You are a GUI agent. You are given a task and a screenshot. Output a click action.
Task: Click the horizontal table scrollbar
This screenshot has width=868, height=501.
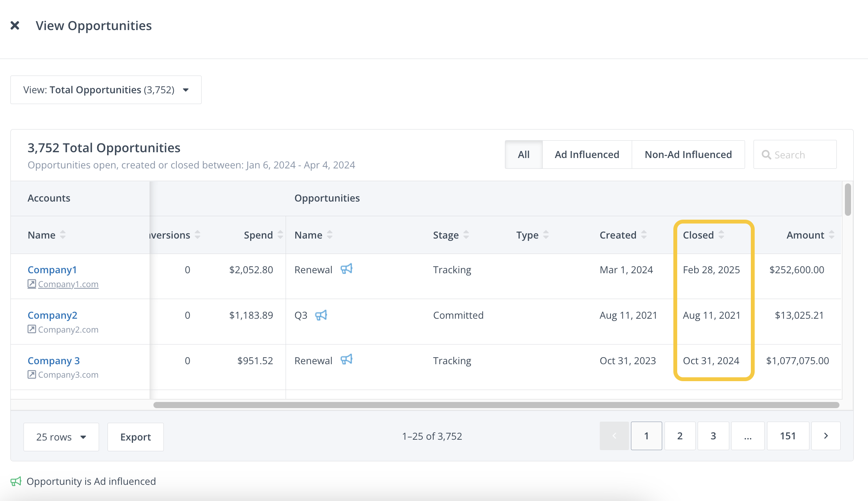coord(496,405)
